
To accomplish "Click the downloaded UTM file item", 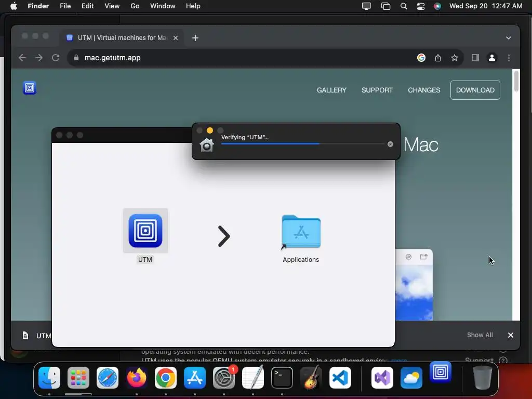I will (37, 336).
